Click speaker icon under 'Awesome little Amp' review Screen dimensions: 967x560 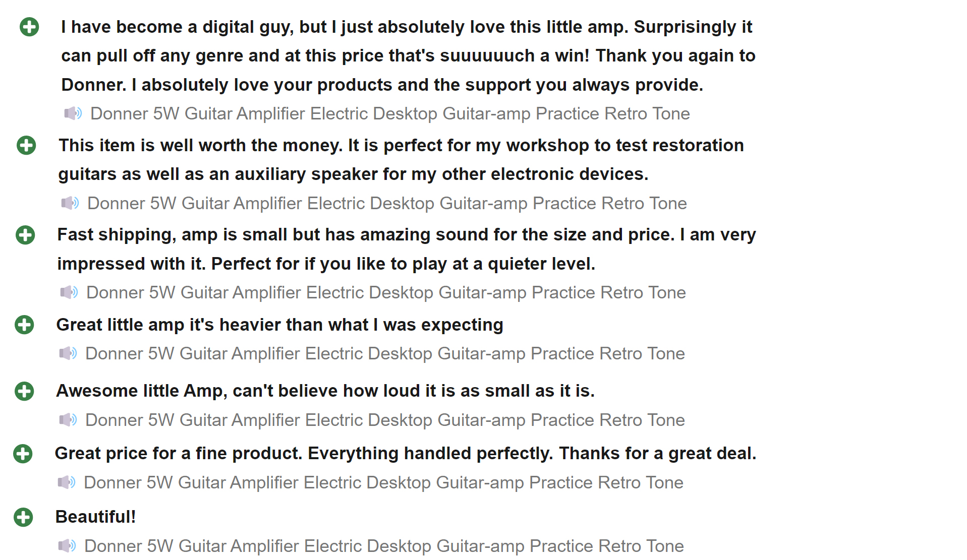coord(68,420)
